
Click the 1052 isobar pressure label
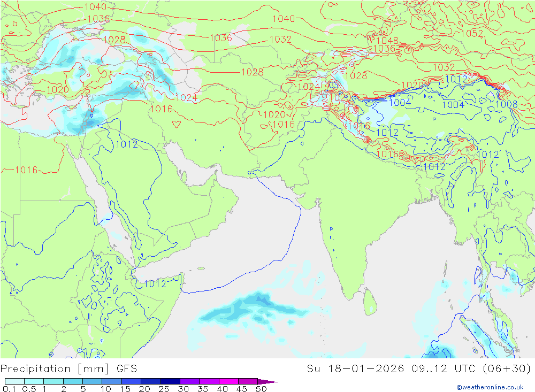coord(472,33)
